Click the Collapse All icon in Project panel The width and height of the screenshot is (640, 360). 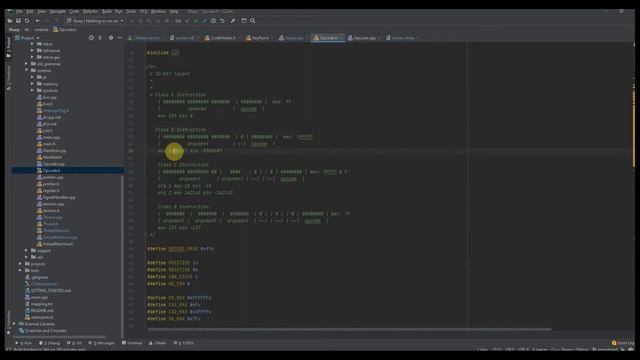click(x=100, y=38)
